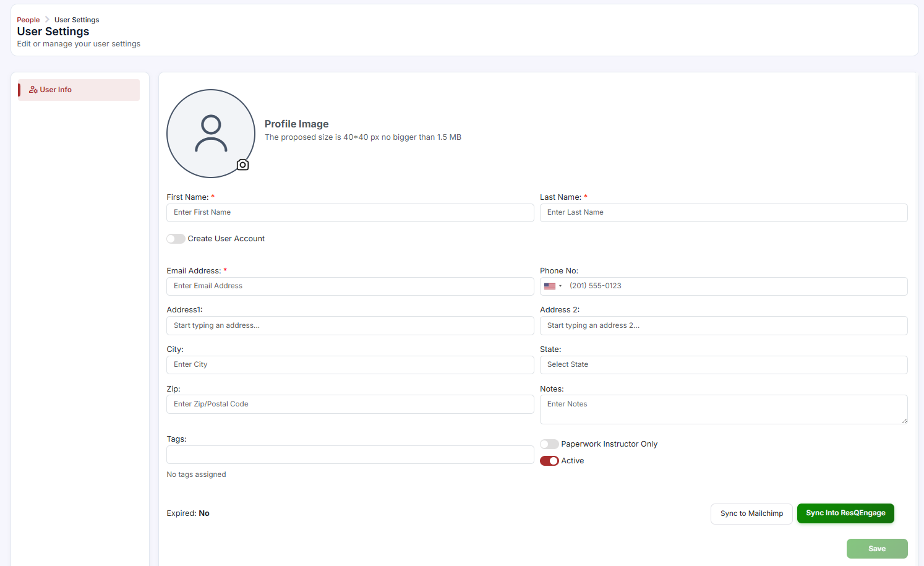Screen dimensions: 924x566
Task: Click the Profile Image heading
Action: (x=296, y=124)
